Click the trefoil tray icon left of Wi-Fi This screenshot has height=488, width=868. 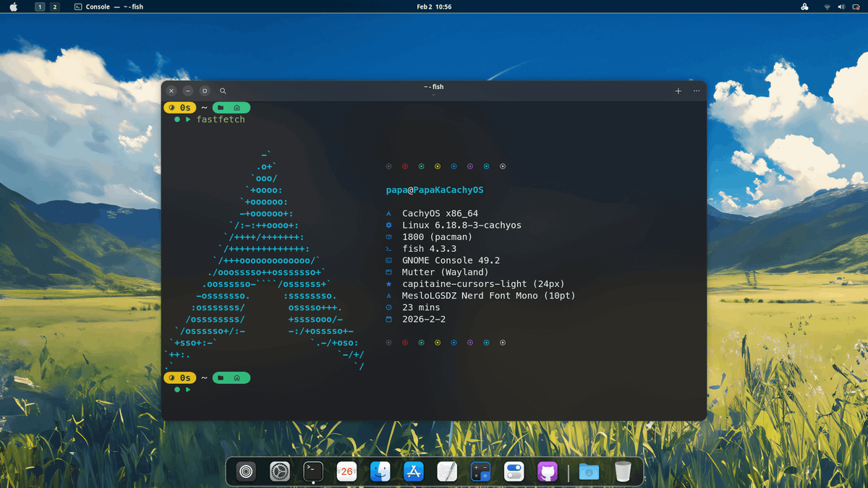click(x=805, y=7)
